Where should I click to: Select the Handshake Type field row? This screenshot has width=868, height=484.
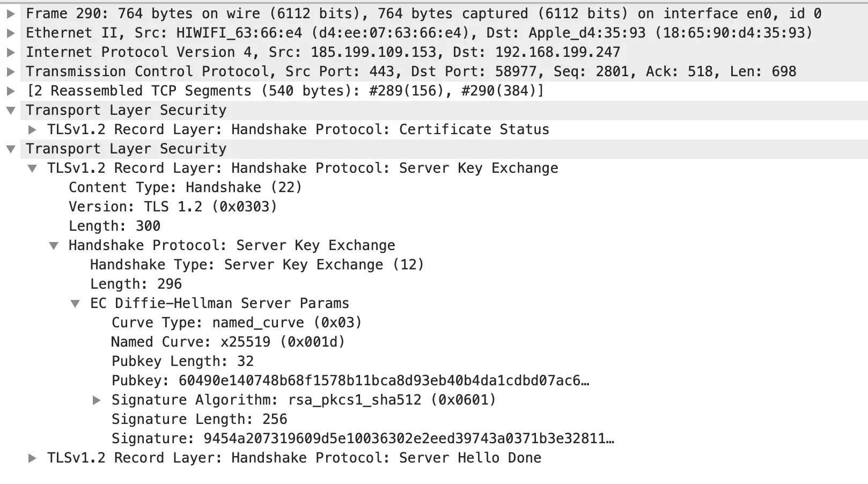point(256,265)
